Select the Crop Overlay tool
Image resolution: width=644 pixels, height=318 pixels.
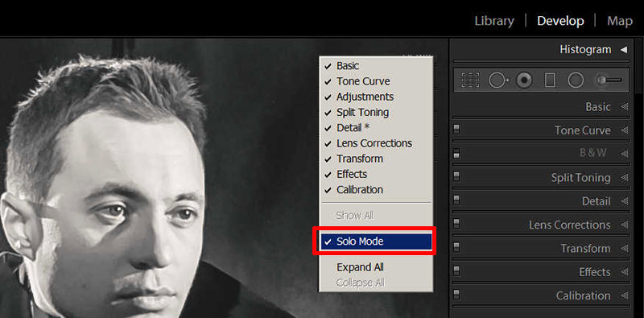click(470, 80)
